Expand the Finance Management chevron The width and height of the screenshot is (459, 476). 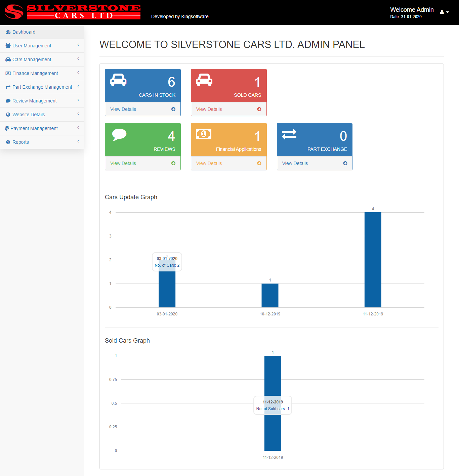point(78,73)
